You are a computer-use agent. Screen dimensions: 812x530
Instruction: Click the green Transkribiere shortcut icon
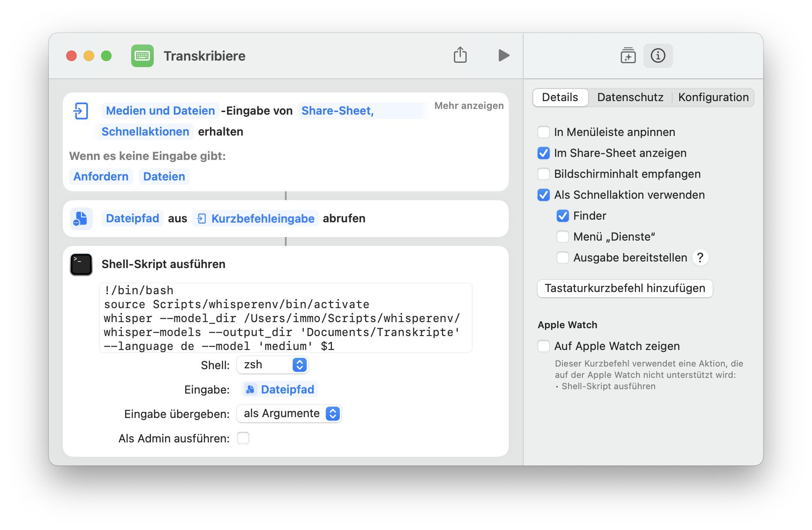(142, 56)
